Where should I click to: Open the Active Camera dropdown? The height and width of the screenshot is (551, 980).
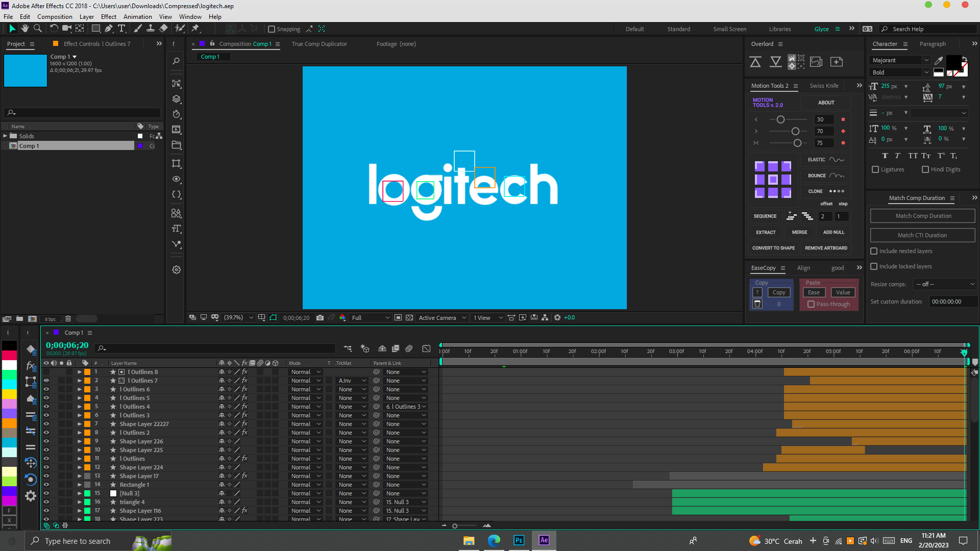click(443, 317)
